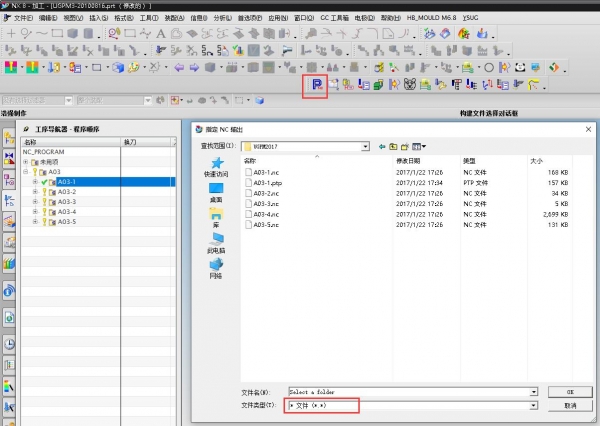Click the small blue cube in selection bar
600x426 pixels.
pyautogui.click(x=260, y=101)
